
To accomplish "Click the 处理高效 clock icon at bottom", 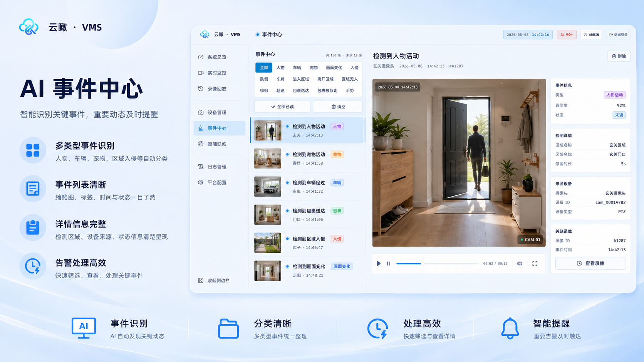I will pyautogui.click(x=377, y=329).
